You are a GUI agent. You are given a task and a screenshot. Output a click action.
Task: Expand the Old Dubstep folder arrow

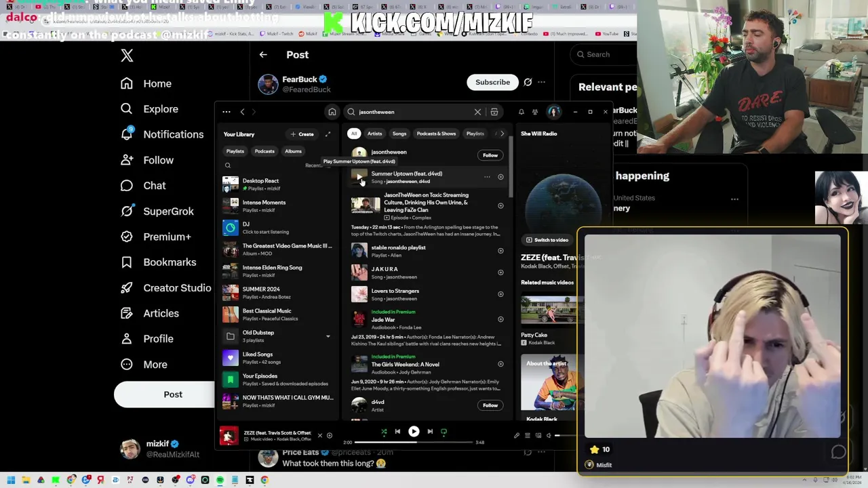click(x=328, y=336)
